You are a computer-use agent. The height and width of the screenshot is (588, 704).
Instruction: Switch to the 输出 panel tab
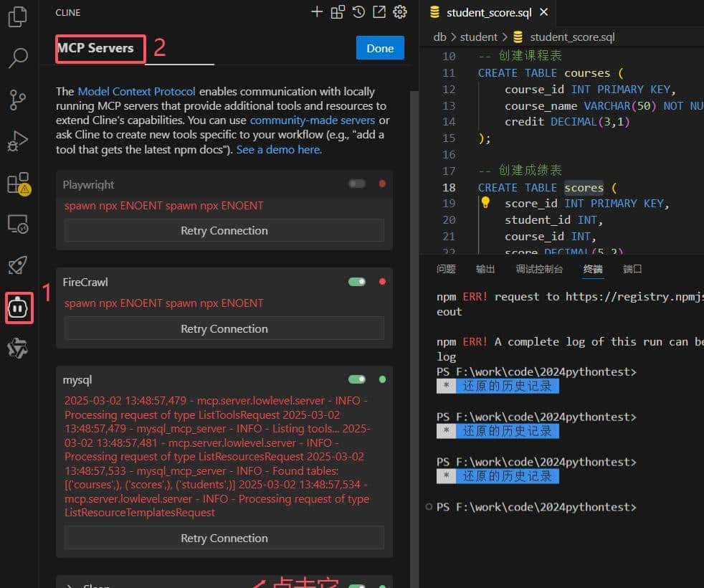[x=485, y=268]
